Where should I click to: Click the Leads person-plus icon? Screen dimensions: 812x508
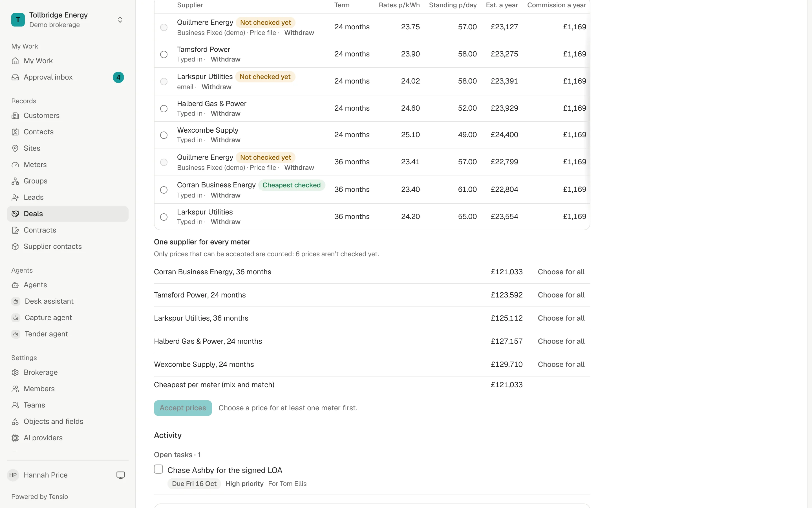(15, 198)
